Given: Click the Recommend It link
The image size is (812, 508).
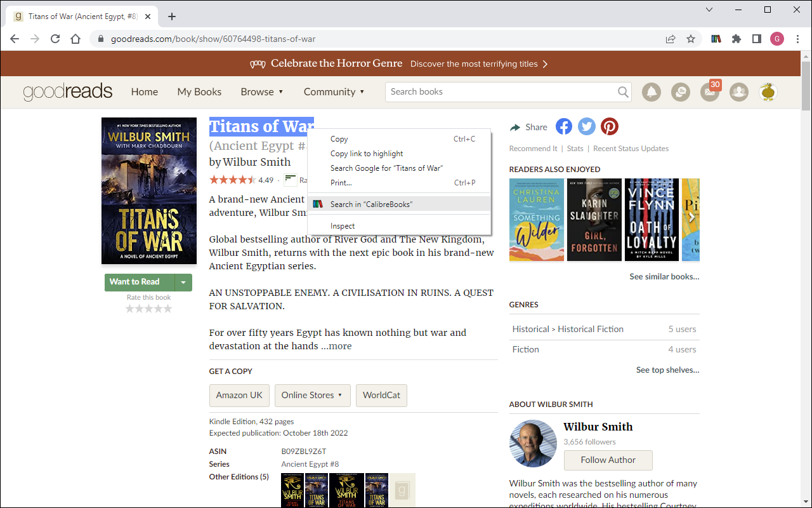Looking at the screenshot, I should 533,149.
